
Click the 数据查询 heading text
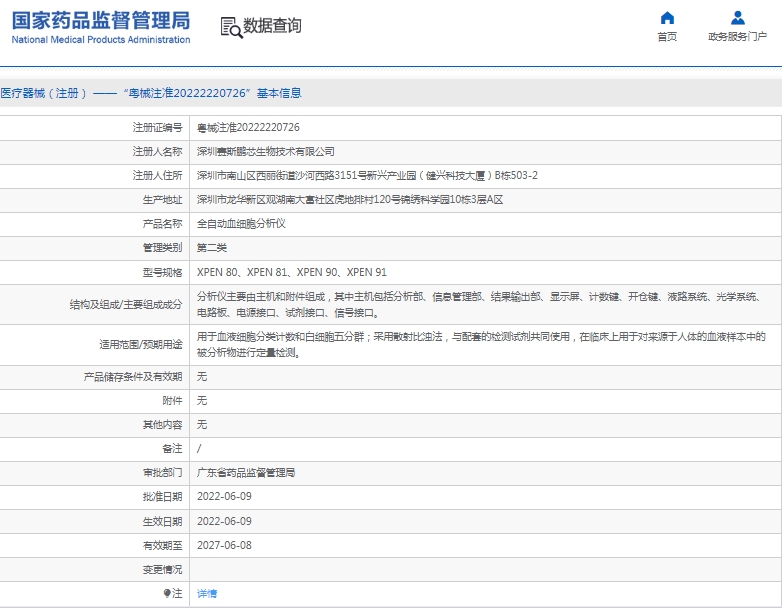[x=272, y=25]
